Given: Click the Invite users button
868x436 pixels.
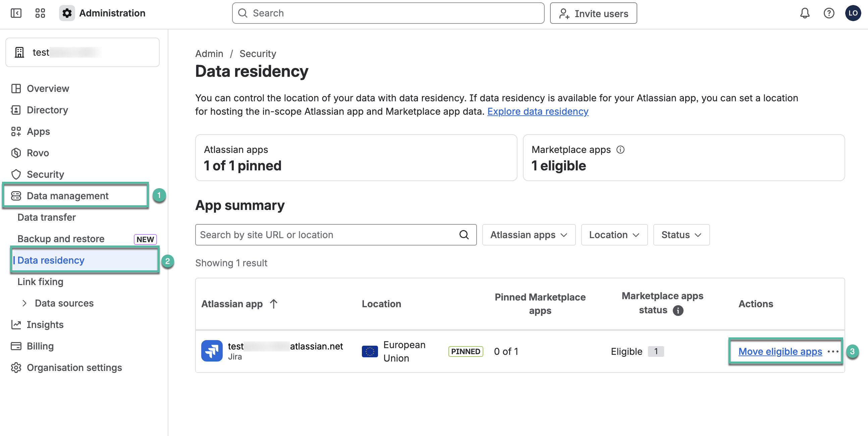Looking at the screenshot, I should click(x=593, y=13).
